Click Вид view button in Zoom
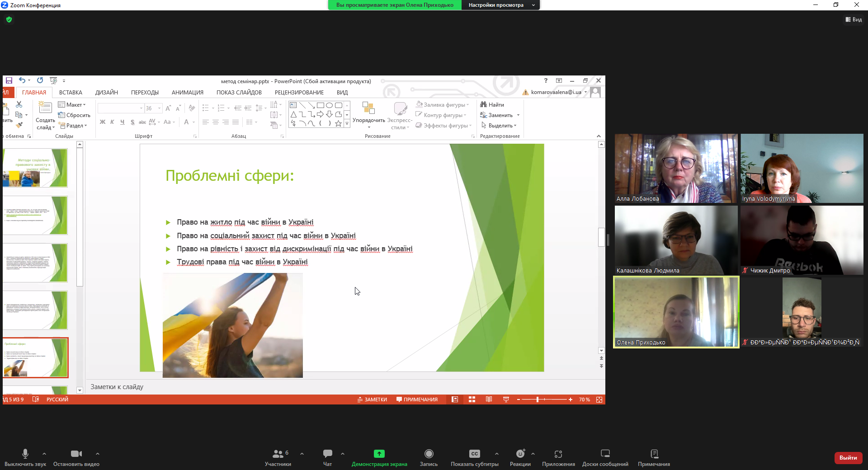 854,19
